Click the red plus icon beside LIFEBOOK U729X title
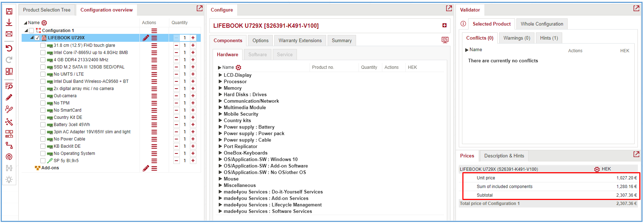This screenshot has height=223, width=644. coord(444,25)
